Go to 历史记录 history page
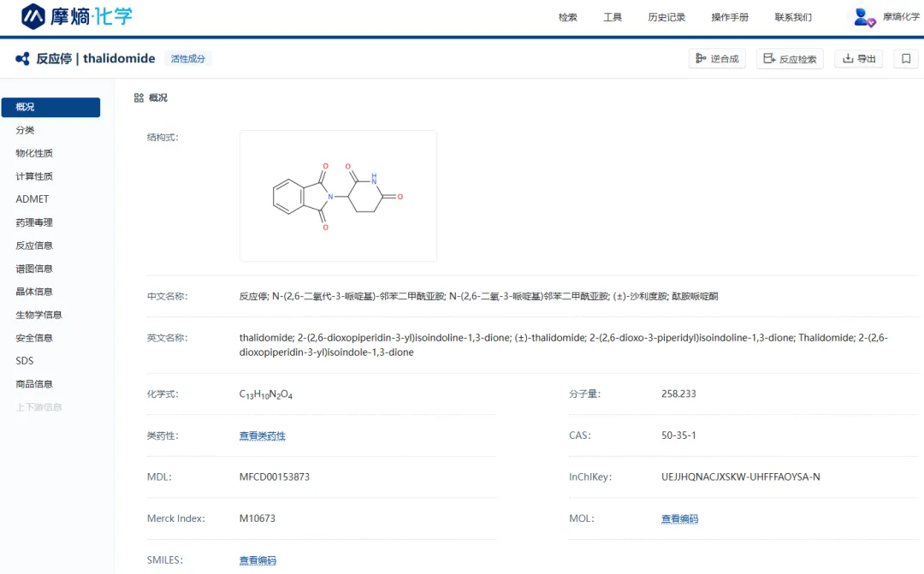 click(x=666, y=17)
